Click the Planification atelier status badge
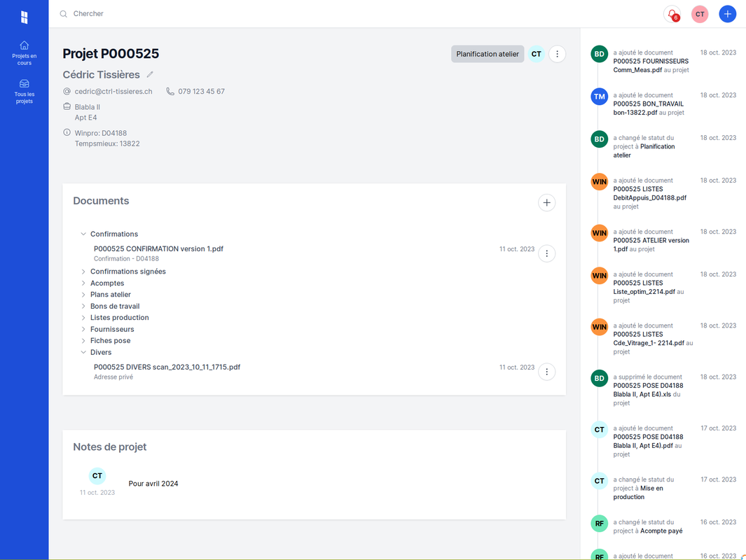This screenshot has width=746, height=560. pyautogui.click(x=488, y=54)
